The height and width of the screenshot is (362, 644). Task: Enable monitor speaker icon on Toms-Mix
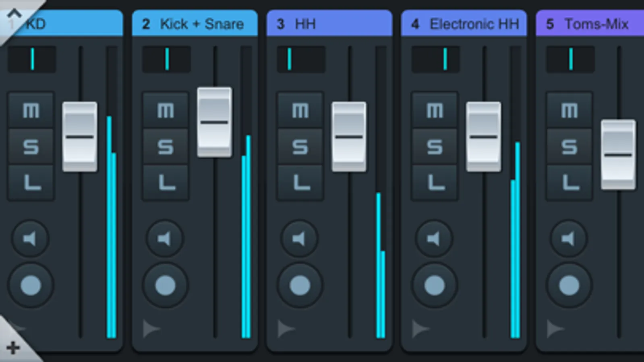point(568,239)
